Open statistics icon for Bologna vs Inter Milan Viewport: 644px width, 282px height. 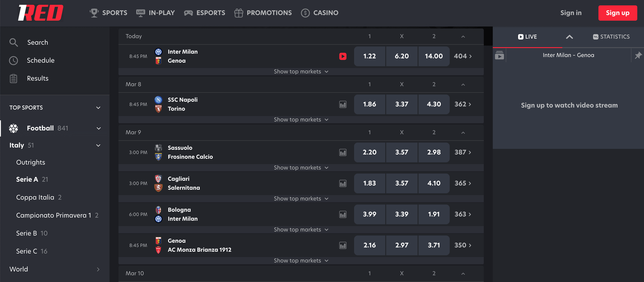(x=343, y=214)
